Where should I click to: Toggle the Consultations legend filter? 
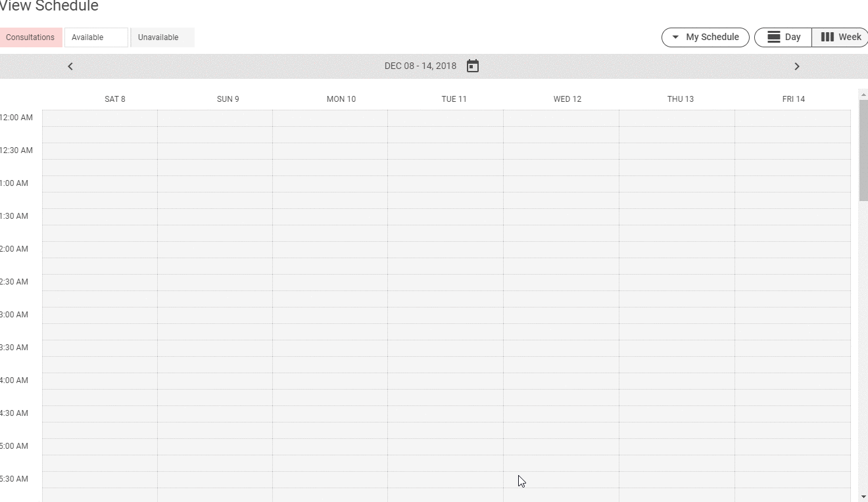click(30, 37)
